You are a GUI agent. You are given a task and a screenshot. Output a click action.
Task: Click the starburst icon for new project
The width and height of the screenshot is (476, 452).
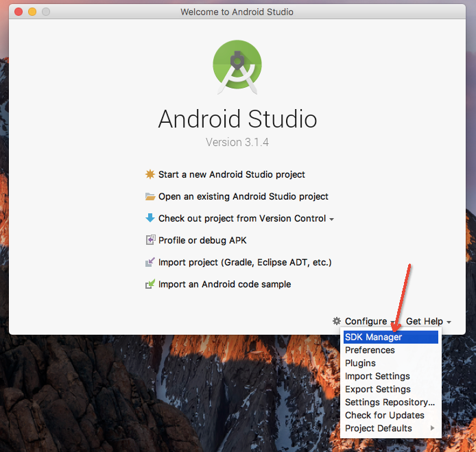coord(150,174)
